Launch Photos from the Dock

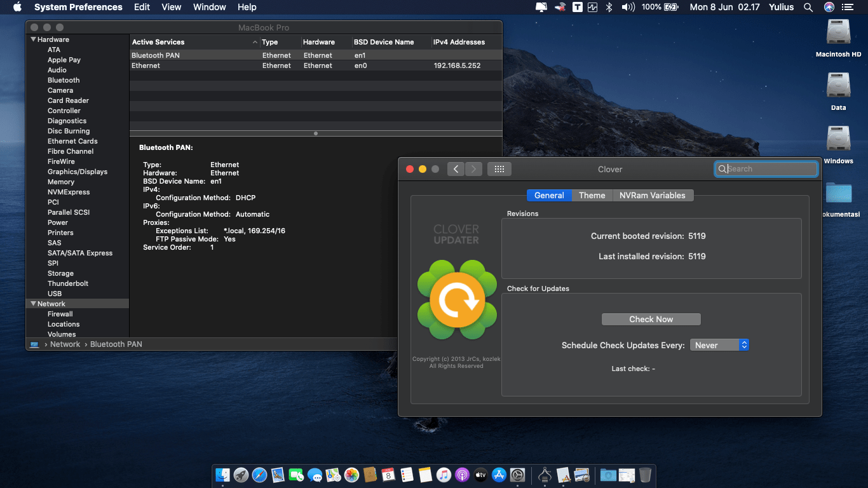[351, 475]
